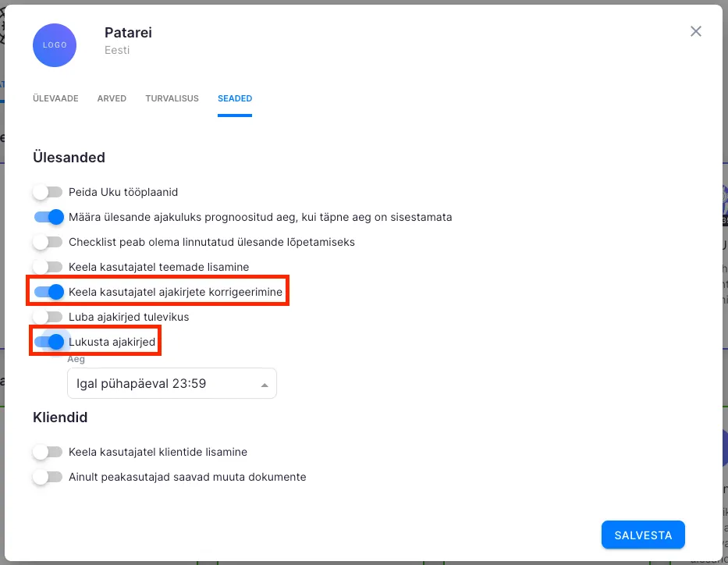Click the Eesti country label under Patarei
This screenshot has height=565, width=728.
(x=117, y=50)
